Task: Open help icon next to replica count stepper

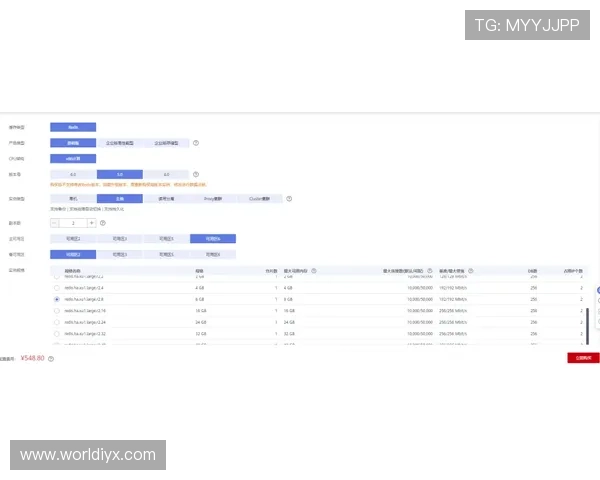Action: 103,223
